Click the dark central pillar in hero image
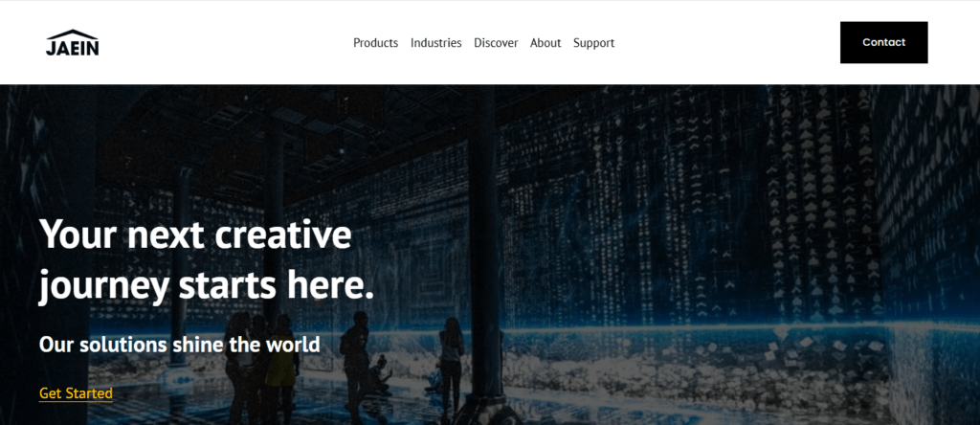 (488, 239)
